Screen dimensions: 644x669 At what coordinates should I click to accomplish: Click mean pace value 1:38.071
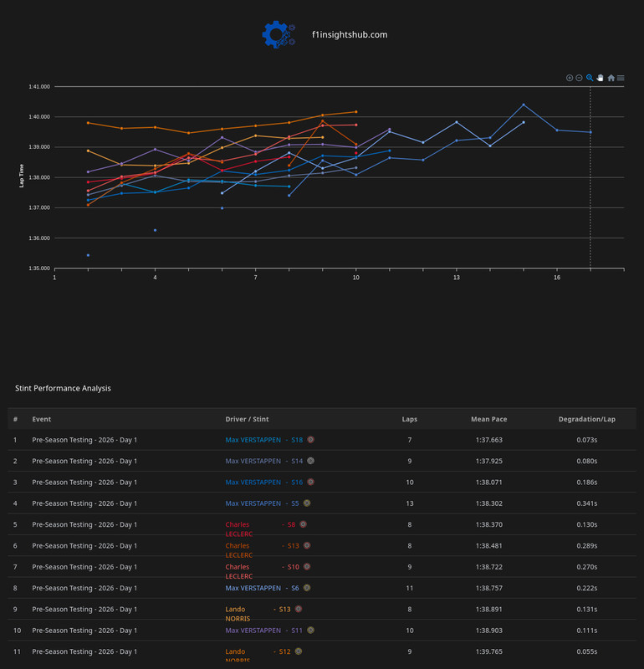[489, 483]
